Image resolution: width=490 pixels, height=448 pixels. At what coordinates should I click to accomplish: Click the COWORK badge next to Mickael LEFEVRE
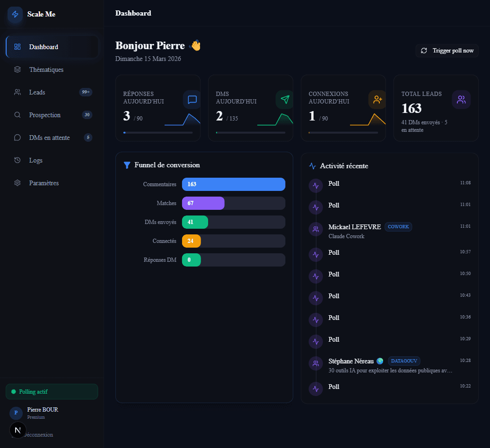tap(398, 226)
